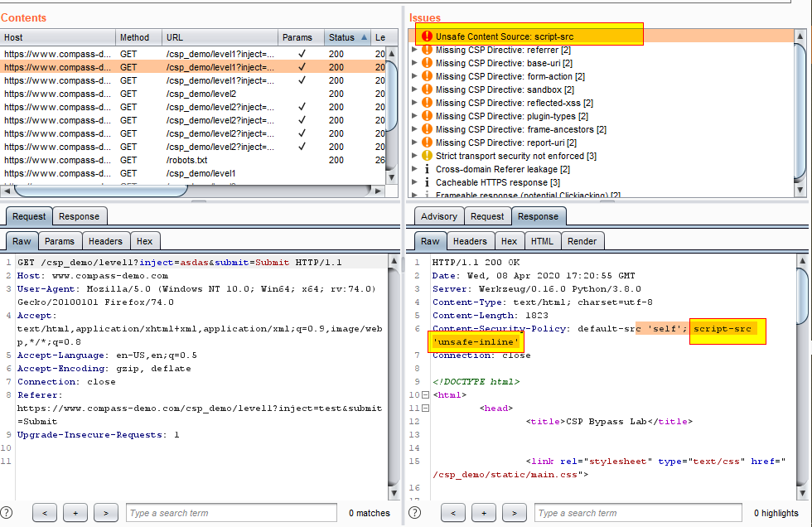Image resolution: width=812 pixels, height=527 pixels.
Task: Click the previous-match button beside '0 highlights' search
Action: coord(453,513)
